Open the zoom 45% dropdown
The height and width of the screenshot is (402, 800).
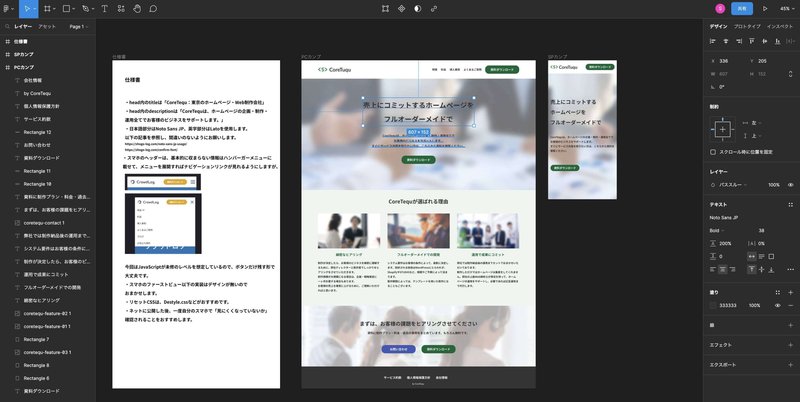click(x=786, y=9)
